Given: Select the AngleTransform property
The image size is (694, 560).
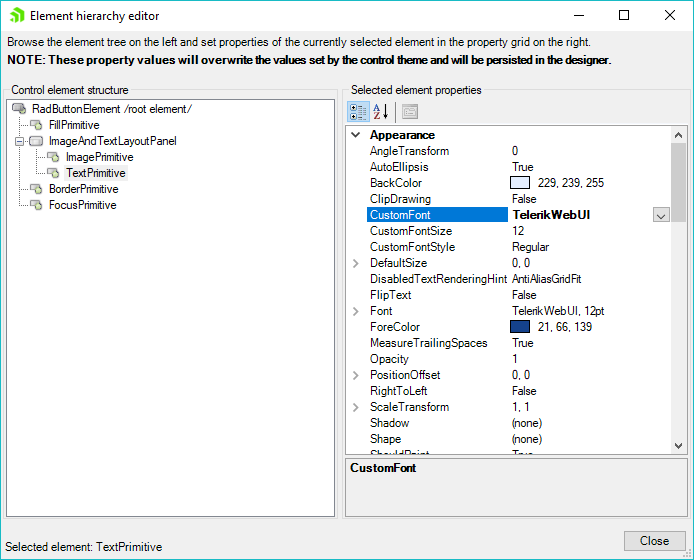Looking at the screenshot, I should click(x=409, y=151).
